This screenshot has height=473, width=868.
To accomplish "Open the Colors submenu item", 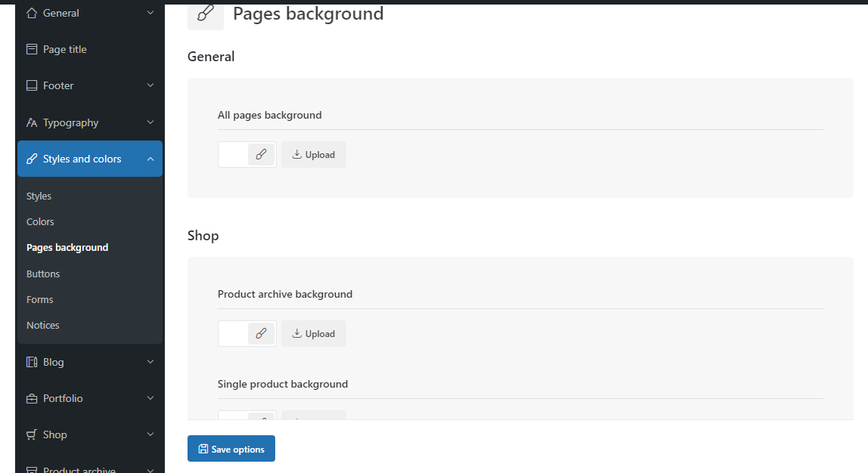I will (40, 221).
